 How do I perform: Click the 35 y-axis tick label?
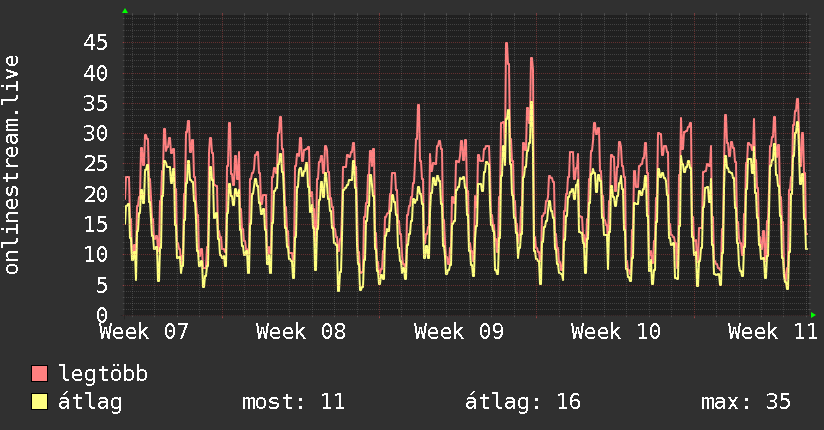pyautogui.click(x=96, y=104)
